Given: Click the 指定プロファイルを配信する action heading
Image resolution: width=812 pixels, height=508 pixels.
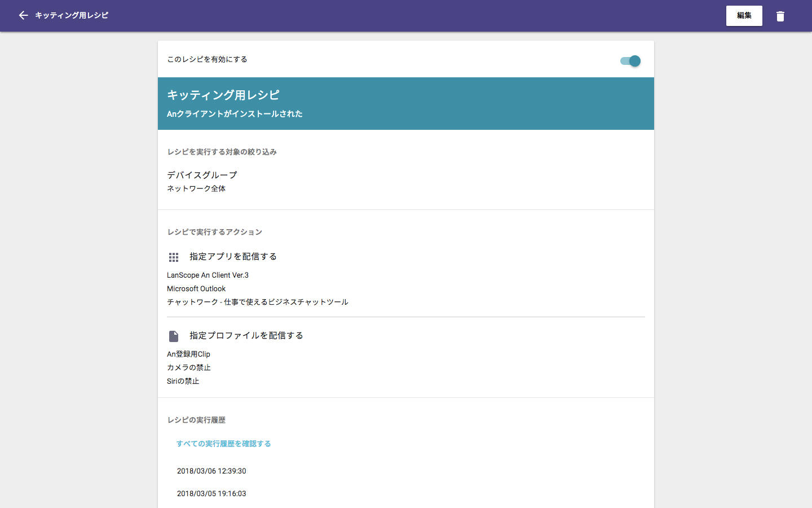Looking at the screenshot, I should click(246, 335).
